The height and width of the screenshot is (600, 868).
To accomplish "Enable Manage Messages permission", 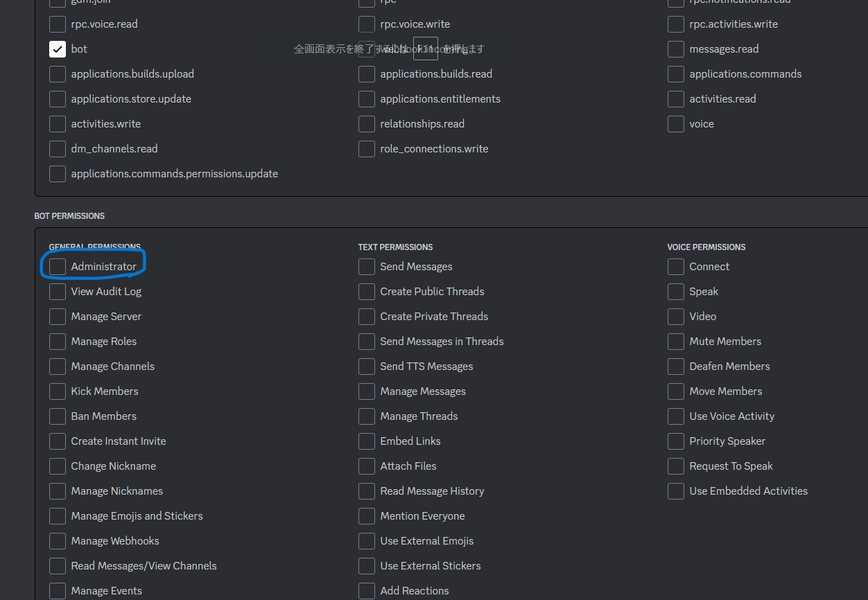I will click(367, 391).
